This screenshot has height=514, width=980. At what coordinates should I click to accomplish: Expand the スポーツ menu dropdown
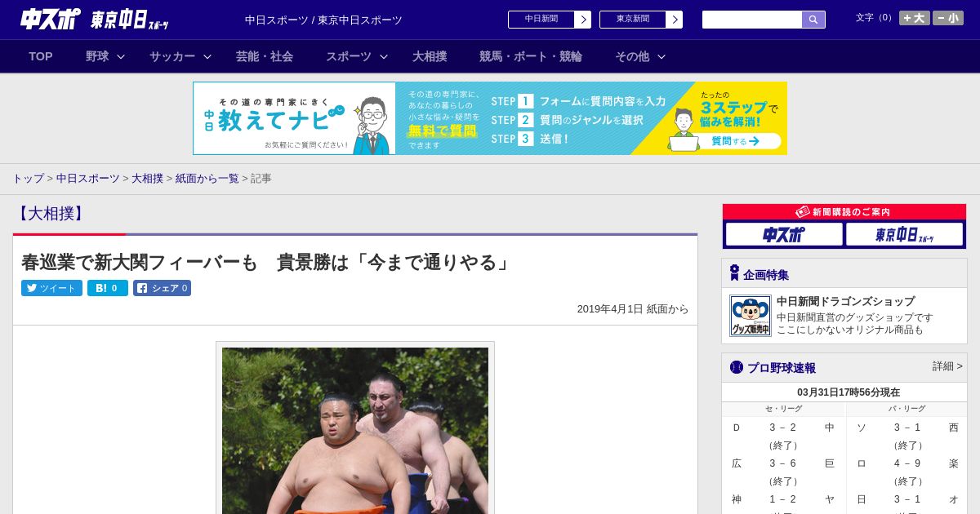(357, 56)
